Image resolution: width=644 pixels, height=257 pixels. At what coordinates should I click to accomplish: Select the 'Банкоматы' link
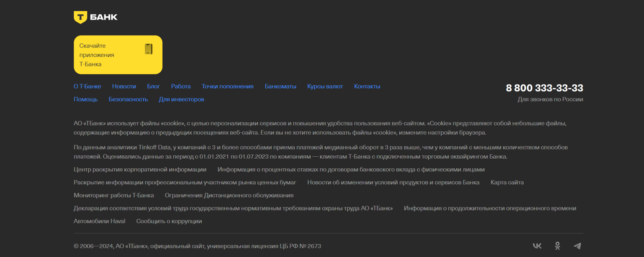pyautogui.click(x=280, y=87)
